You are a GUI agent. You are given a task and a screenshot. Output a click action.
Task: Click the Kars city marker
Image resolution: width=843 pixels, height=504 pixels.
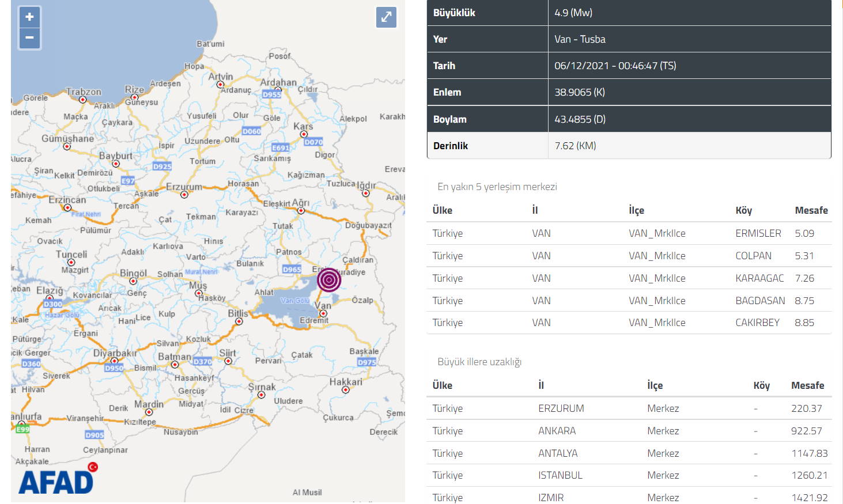click(304, 134)
